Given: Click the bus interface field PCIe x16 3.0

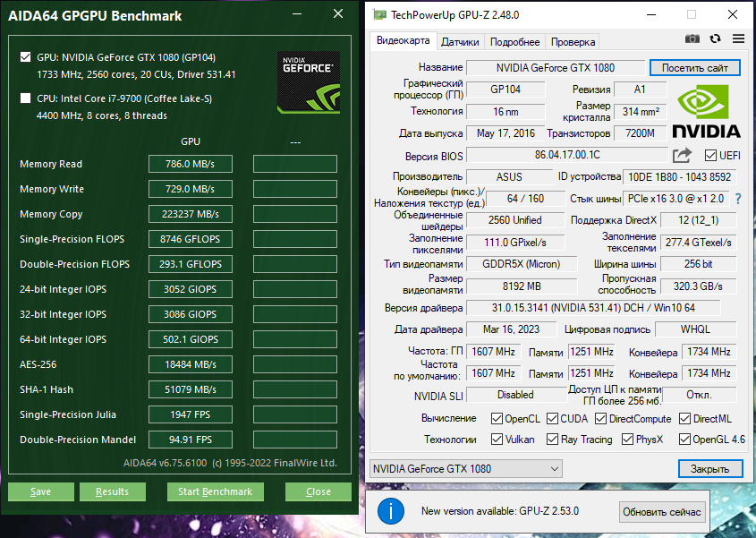Looking at the screenshot, I should coord(676,199).
